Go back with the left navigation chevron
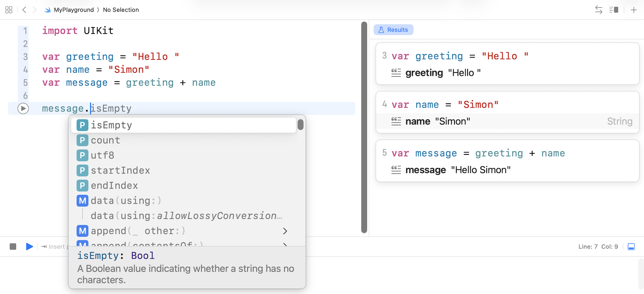The height and width of the screenshot is (294, 644). coord(24,10)
